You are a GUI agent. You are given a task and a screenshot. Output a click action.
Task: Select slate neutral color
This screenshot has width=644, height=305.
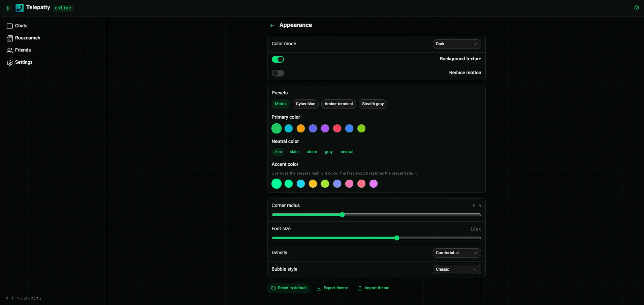(x=294, y=152)
